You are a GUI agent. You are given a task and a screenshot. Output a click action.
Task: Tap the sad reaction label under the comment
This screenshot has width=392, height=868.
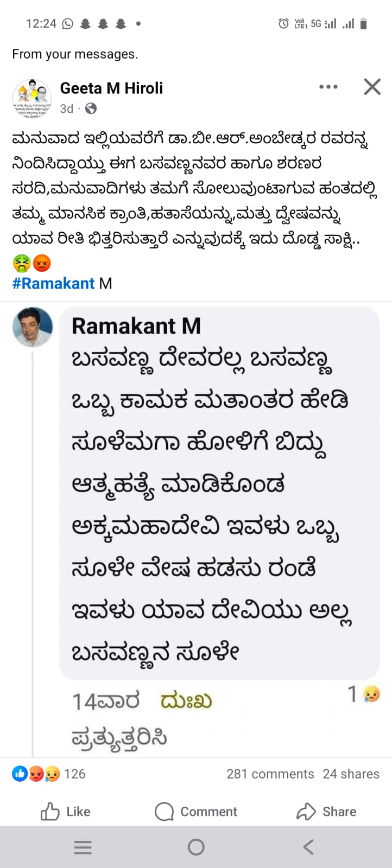click(186, 700)
